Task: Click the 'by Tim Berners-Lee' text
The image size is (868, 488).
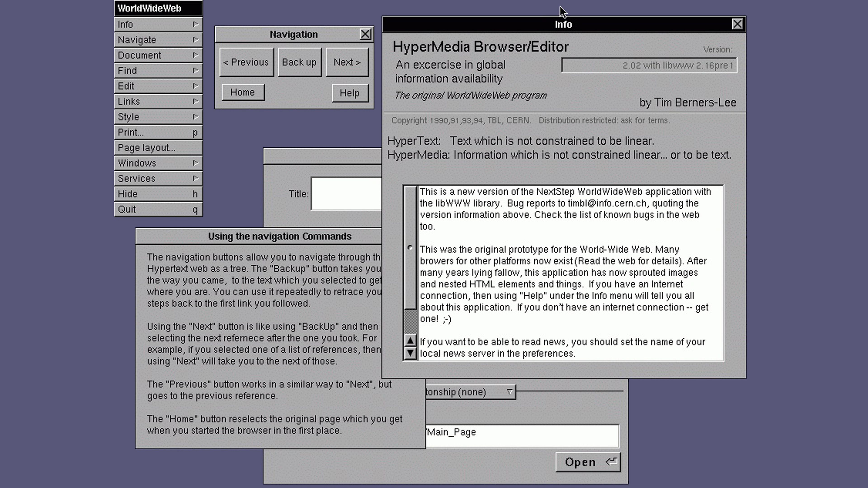Action: (688, 102)
